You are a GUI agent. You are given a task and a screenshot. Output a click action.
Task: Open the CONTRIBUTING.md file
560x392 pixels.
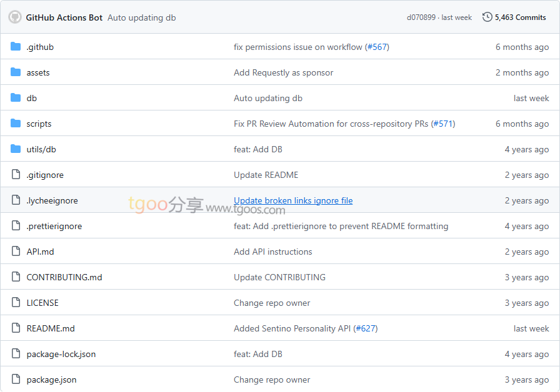pos(64,278)
